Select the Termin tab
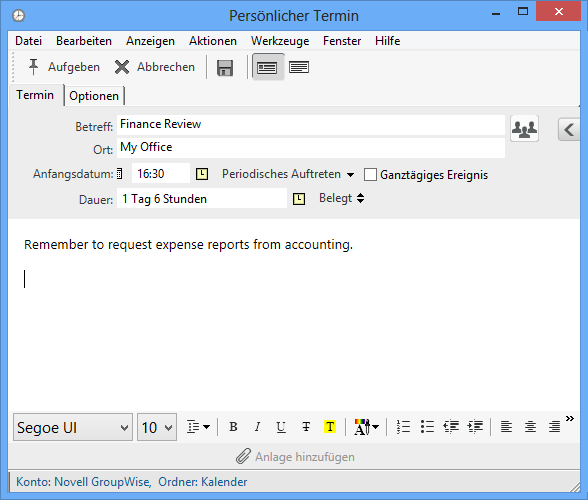Screen dimensions: 588x500 (x=35, y=95)
